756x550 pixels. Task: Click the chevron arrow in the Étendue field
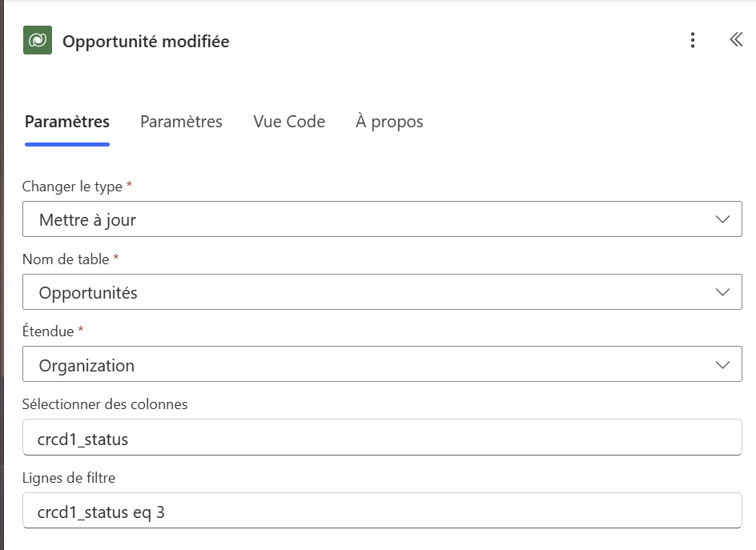(722, 365)
